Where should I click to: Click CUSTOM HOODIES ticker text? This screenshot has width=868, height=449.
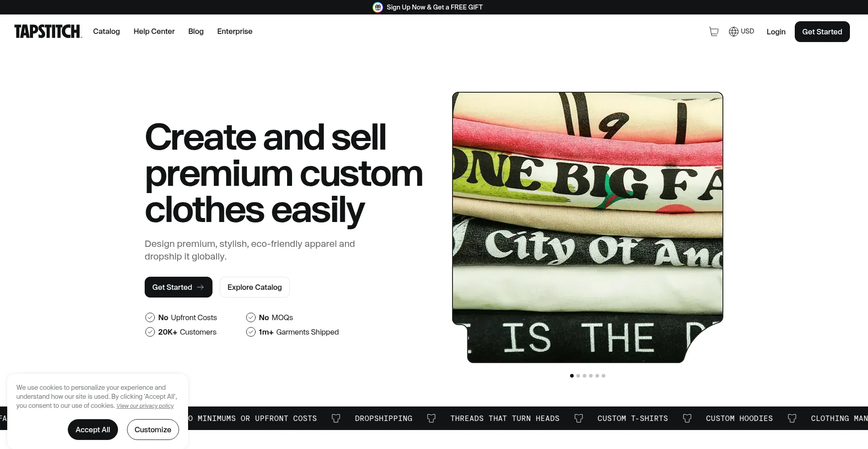point(739,418)
